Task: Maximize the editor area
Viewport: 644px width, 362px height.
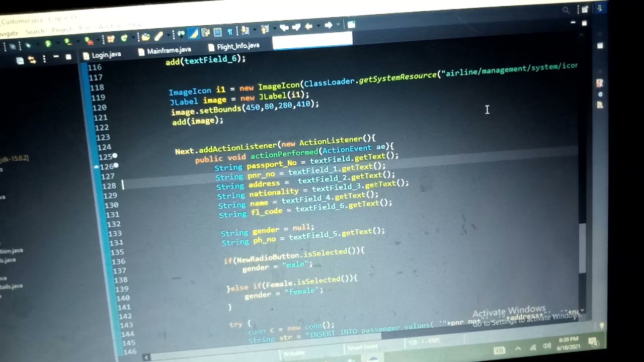Action: 584,23
